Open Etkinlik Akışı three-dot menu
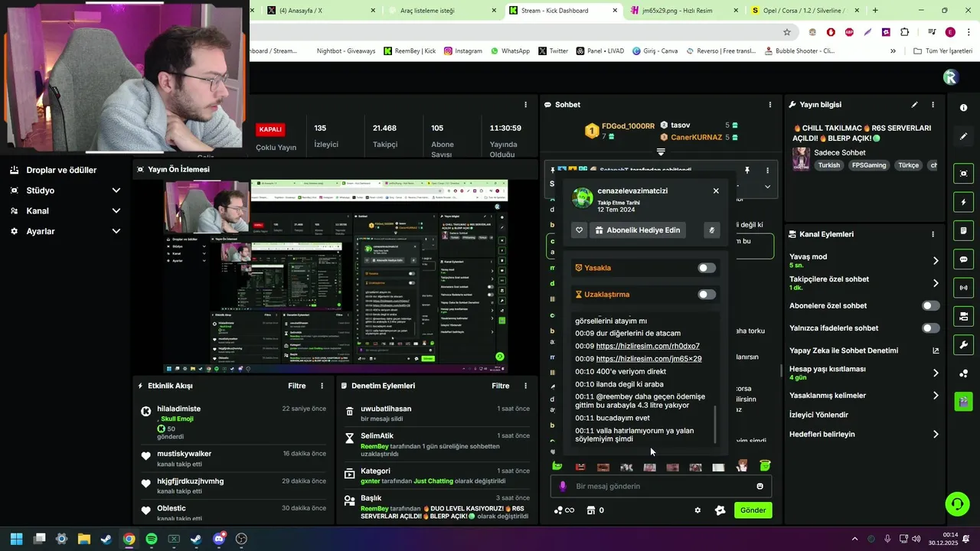 tap(322, 386)
